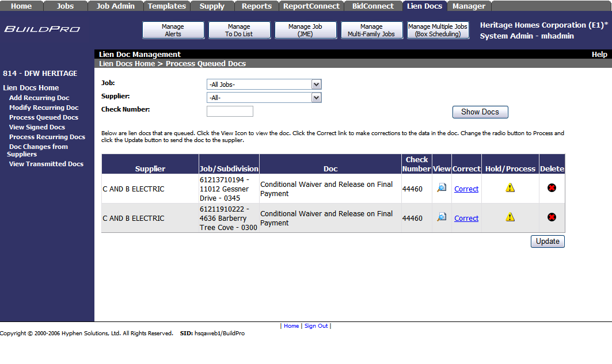Select the Lien Docs tab
The height and width of the screenshot is (364, 612).
pos(424,6)
